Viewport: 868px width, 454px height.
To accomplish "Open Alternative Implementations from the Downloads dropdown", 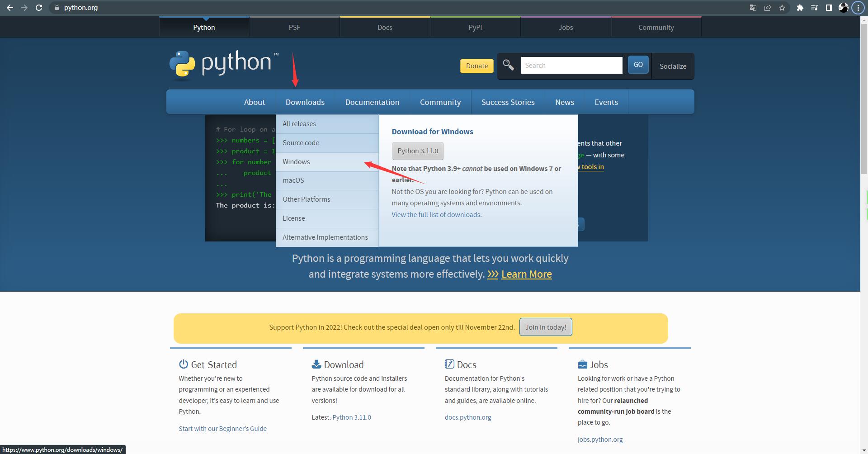I will 327,237.
